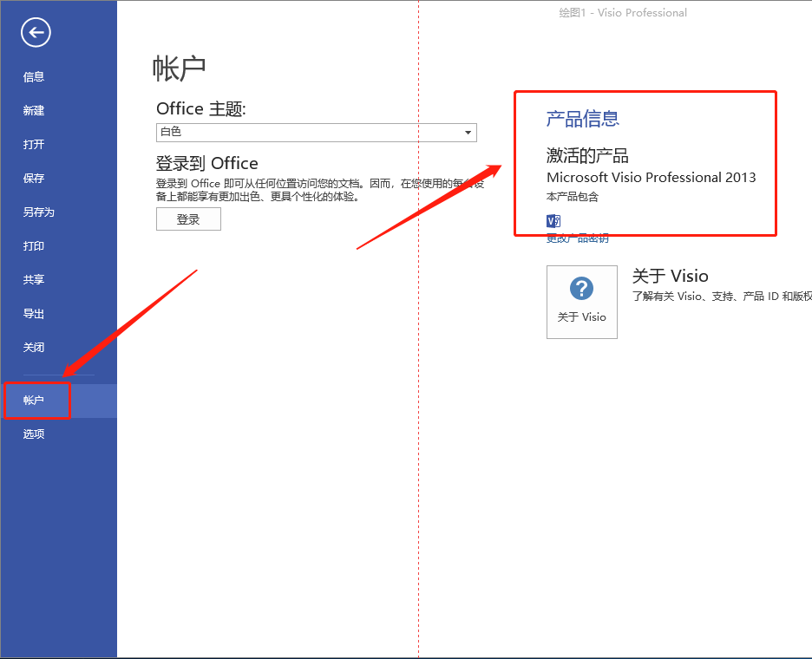Screen dimensions: 812x659
Task: Go to 共享 in the sidebar
Action: coord(34,279)
